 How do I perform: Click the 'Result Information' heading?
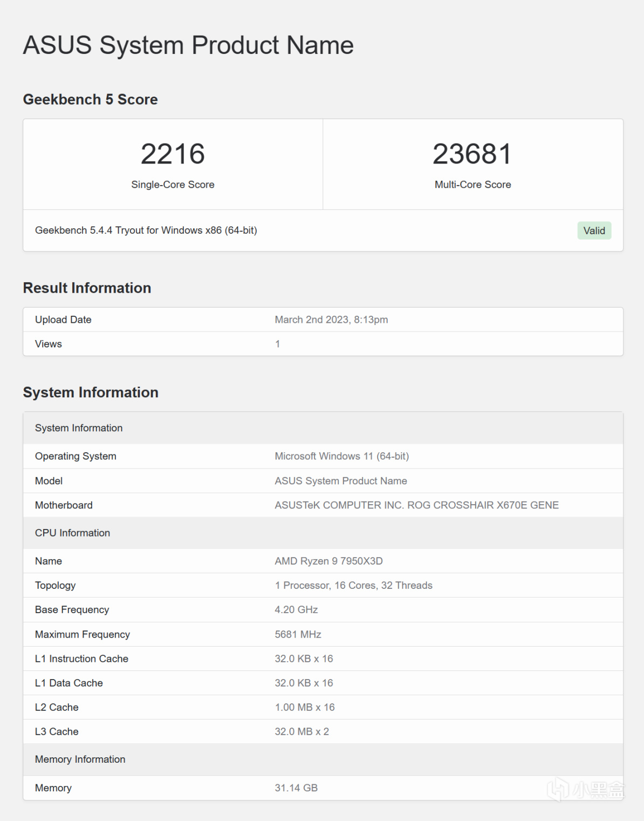[x=87, y=288]
